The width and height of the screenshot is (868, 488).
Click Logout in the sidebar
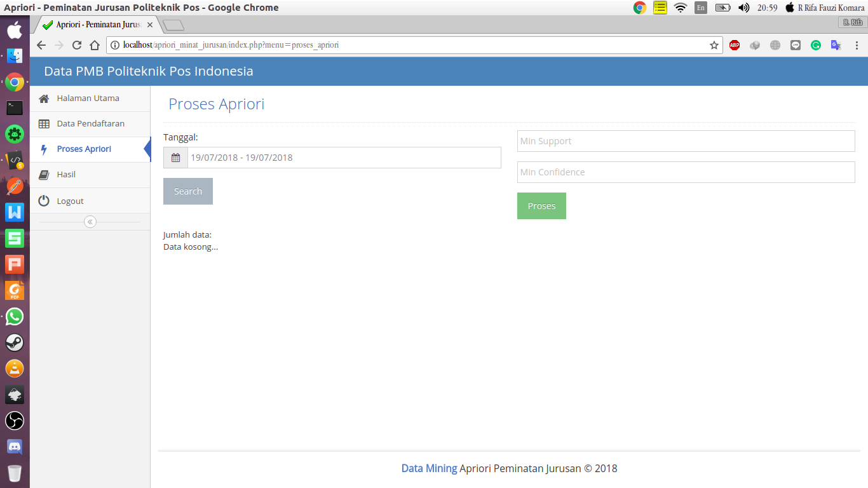(x=90, y=201)
